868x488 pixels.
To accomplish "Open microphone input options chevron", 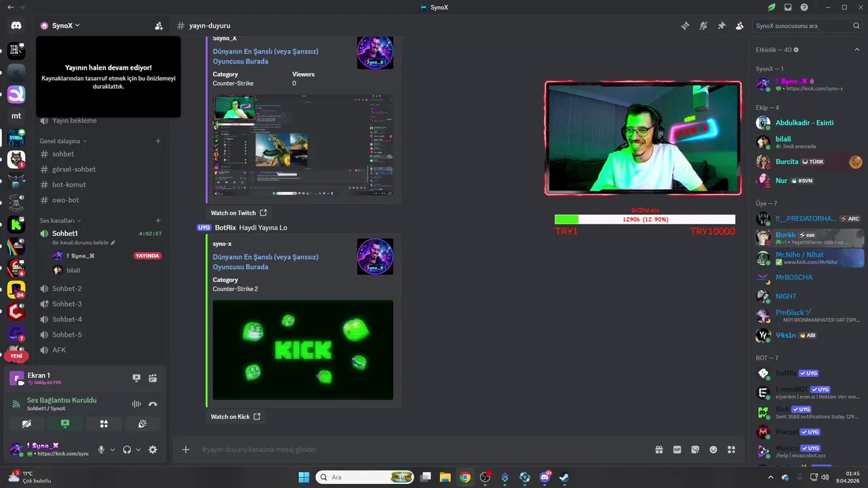I will (x=113, y=449).
